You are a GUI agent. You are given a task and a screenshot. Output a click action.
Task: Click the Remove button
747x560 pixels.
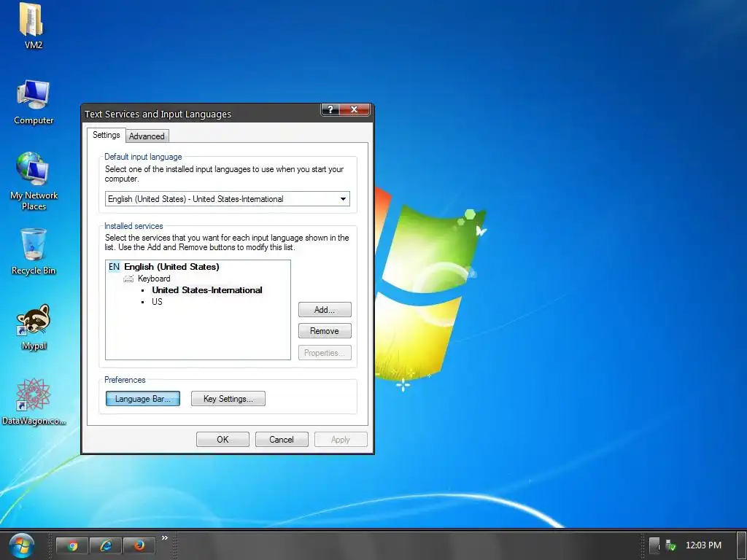[x=325, y=331]
